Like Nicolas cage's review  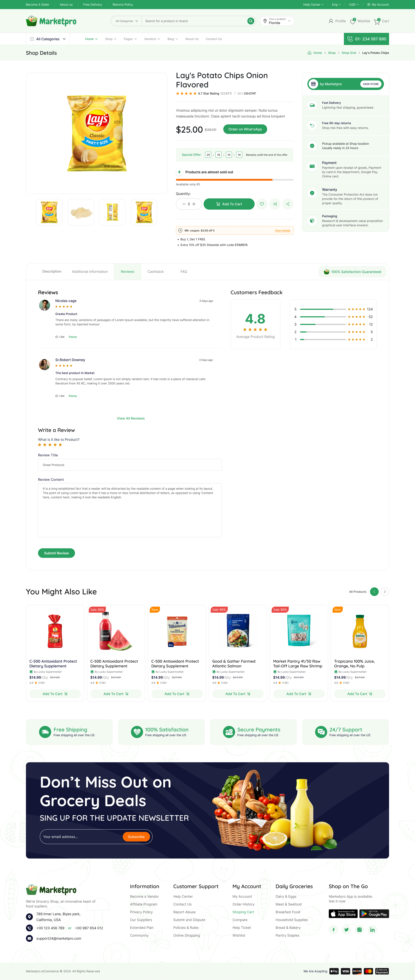click(60, 337)
